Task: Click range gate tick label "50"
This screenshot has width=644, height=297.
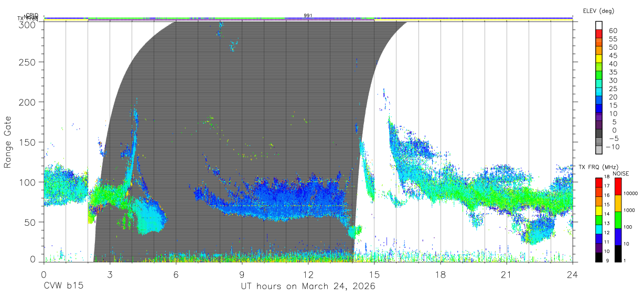Action: click(x=30, y=222)
